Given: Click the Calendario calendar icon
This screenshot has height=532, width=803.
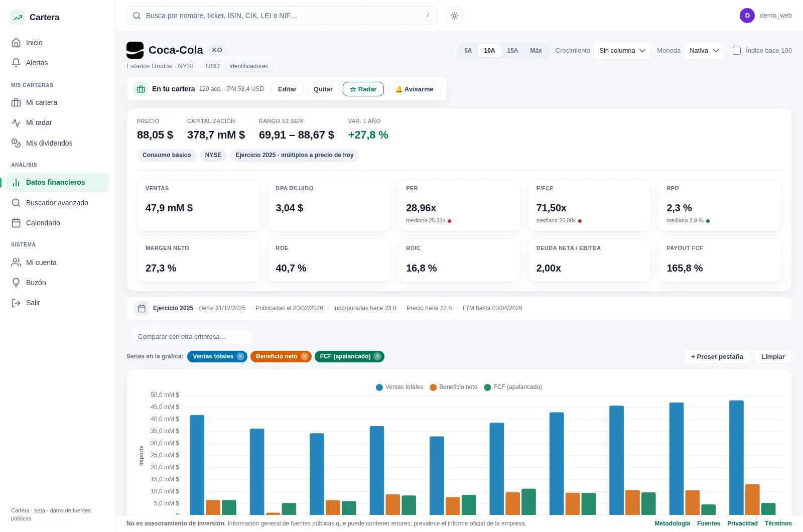Looking at the screenshot, I should [x=16, y=223].
